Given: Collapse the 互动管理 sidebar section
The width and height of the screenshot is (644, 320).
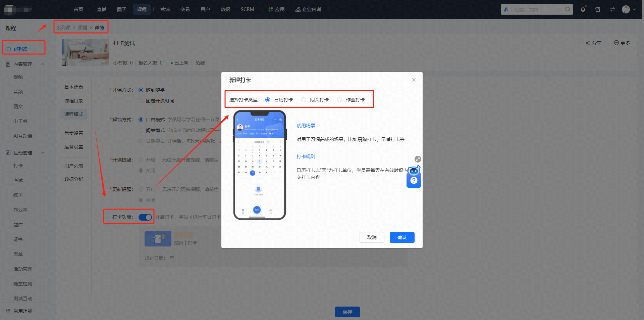Looking at the screenshot, I should (x=43, y=153).
